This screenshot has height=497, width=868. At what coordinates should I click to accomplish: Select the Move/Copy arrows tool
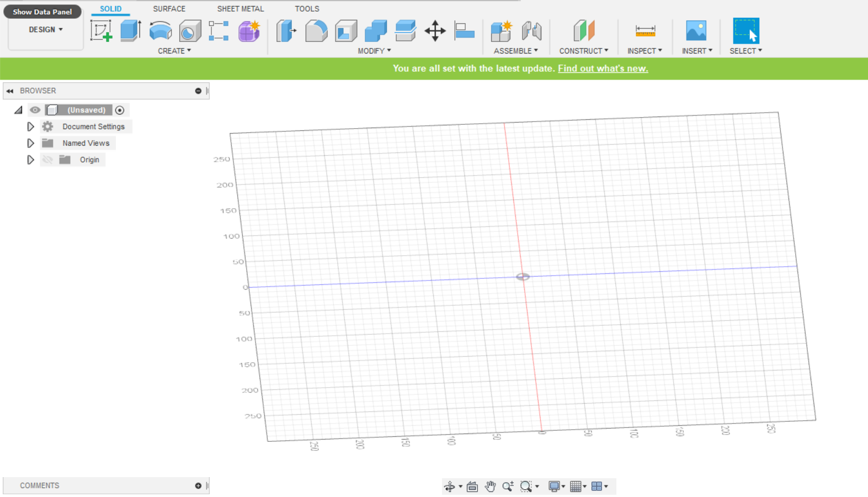pos(435,31)
